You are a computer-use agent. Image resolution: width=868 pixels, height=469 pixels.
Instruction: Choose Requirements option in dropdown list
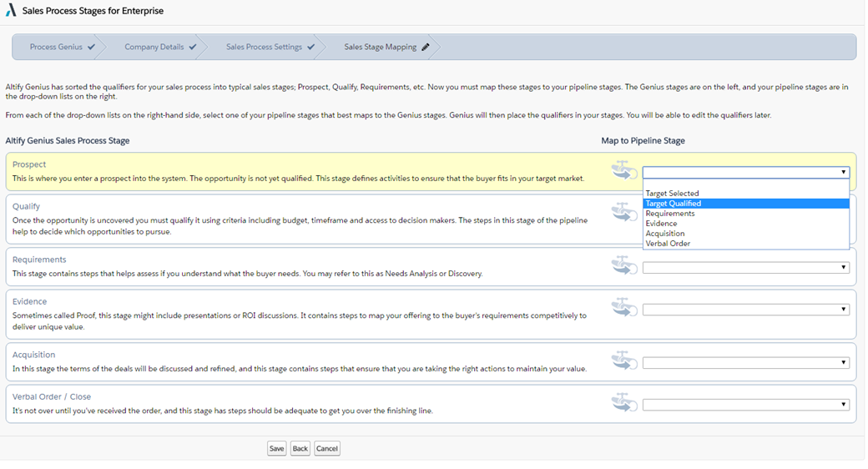pyautogui.click(x=745, y=213)
